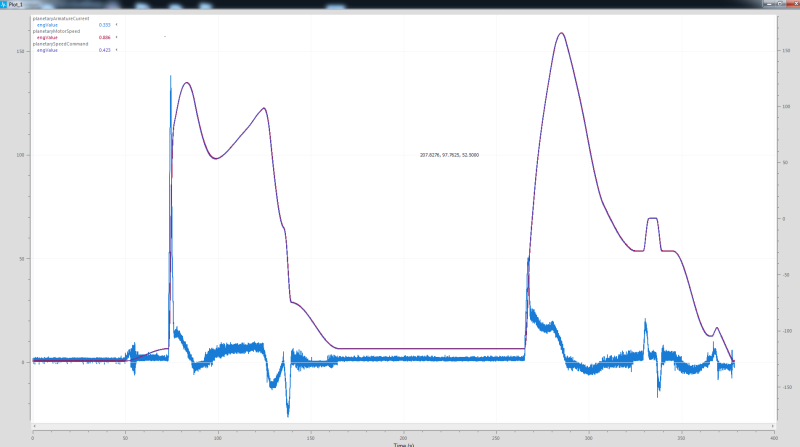The image size is (800, 447).
Task: Expand the planetaryMotorSpeed engValue legend arrow
Action: coord(116,37)
